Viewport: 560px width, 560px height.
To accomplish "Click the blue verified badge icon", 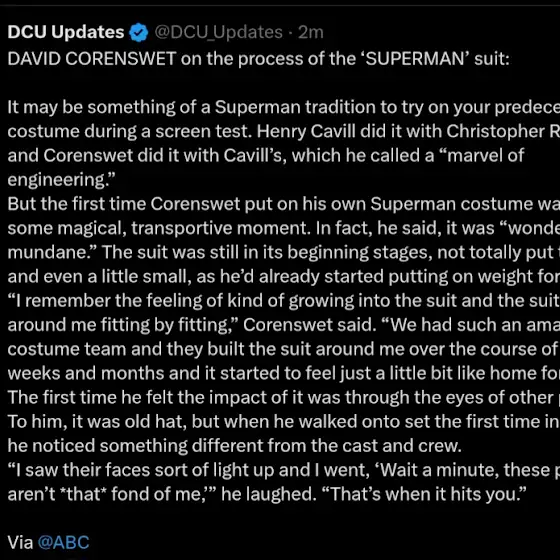I will click(139, 32).
